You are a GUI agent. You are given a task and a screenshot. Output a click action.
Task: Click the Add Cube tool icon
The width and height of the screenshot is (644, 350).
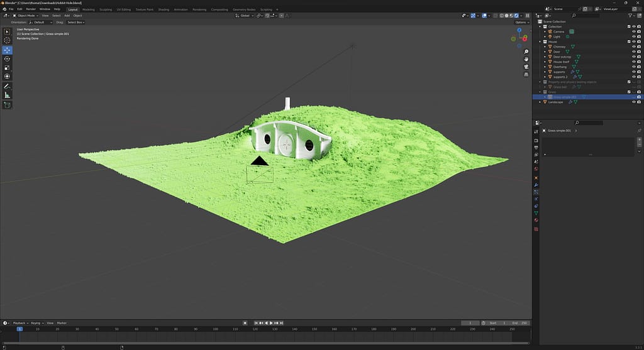[x=8, y=104]
